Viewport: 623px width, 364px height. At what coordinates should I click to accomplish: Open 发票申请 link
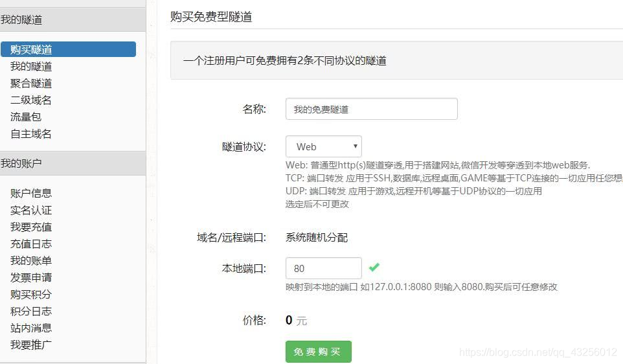(31, 277)
